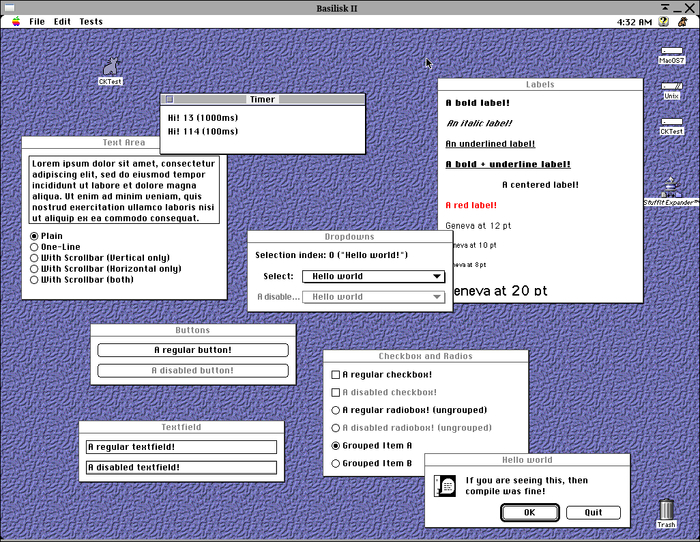Click the Basilisk II window menu icon
The height and width of the screenshot is (542, 700).
9,8
